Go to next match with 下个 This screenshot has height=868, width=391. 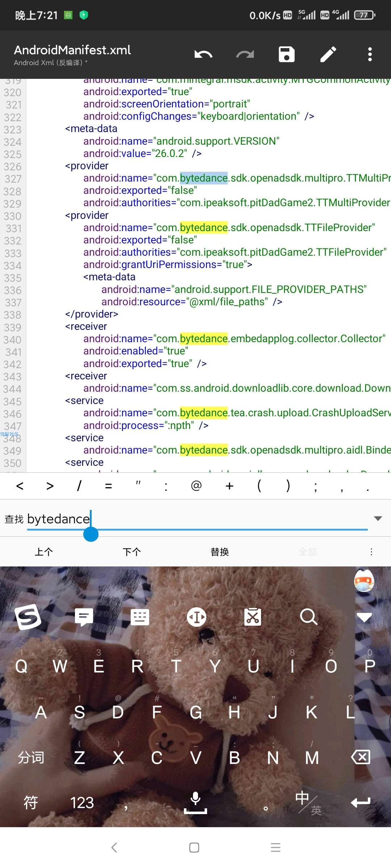[x=132, y=552]
